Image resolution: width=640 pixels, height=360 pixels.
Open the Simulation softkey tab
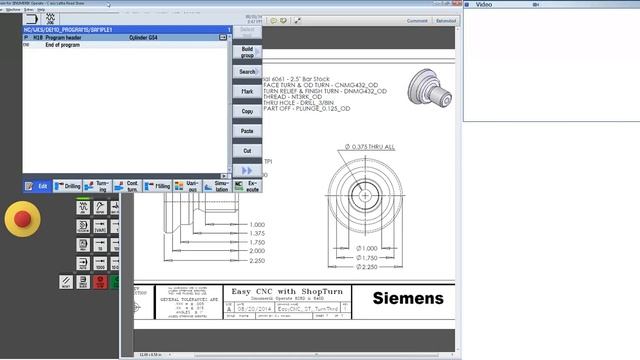(x=217, y=186)
